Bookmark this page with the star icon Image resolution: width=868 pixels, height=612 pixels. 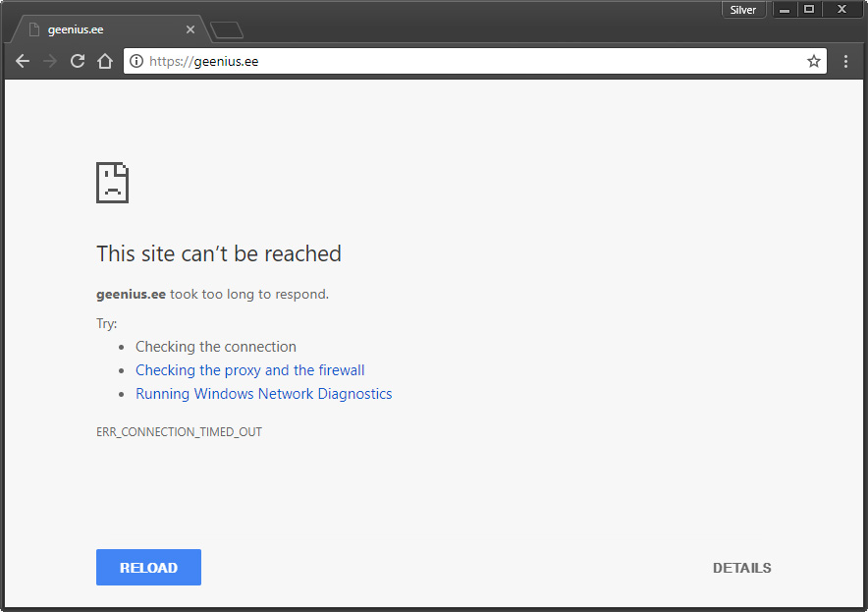click(x=813, y=61)
